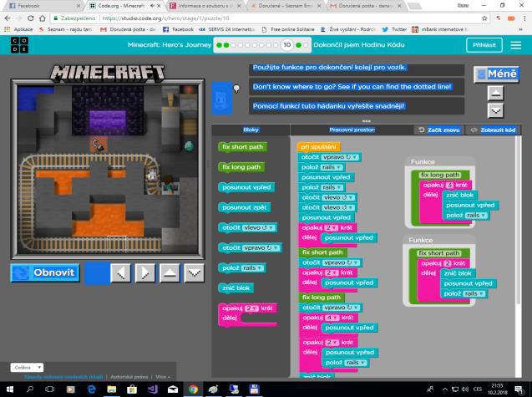This screenshot has height=397, width=532.
Task: Open Visual Studio from taskbar
Action: 152,389
